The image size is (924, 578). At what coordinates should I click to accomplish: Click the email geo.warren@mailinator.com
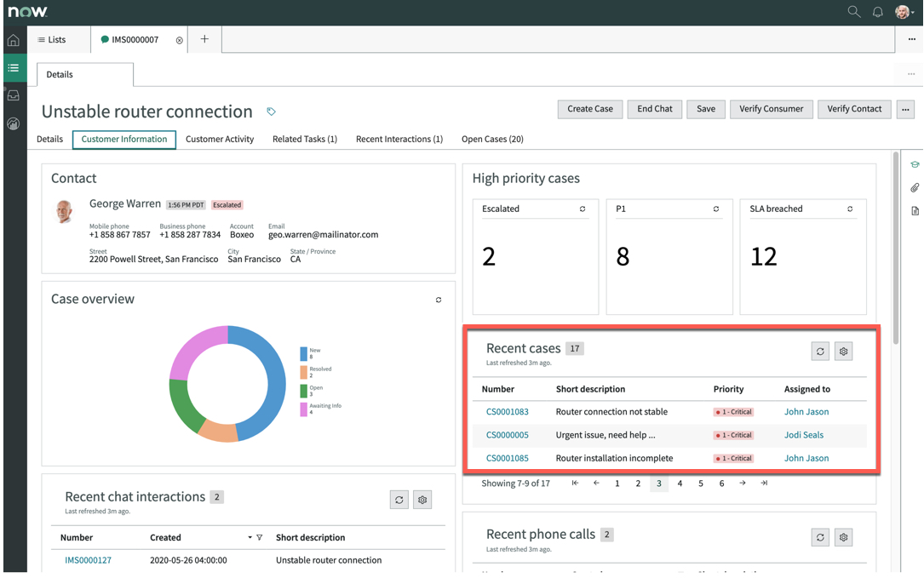pyautogui.click(x=323, y=234)
